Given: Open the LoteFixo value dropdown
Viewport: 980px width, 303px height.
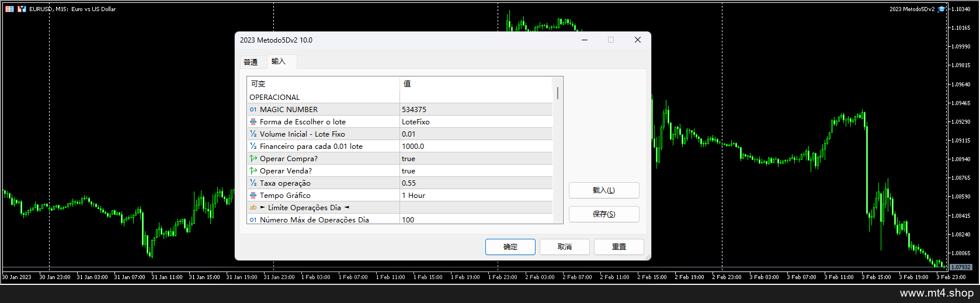Looking at the screenshot, I should click(476, 121).
